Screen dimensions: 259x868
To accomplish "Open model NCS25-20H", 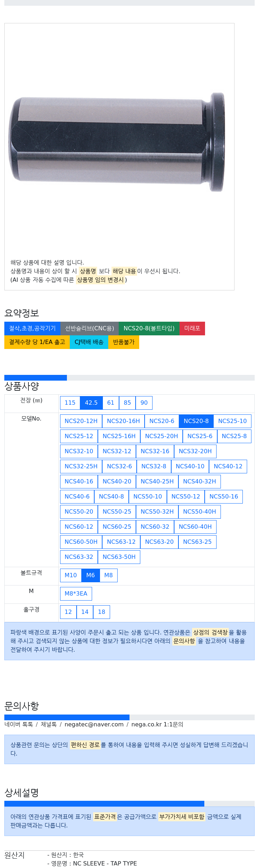I will pyautogui.click(x=162, y=436).
